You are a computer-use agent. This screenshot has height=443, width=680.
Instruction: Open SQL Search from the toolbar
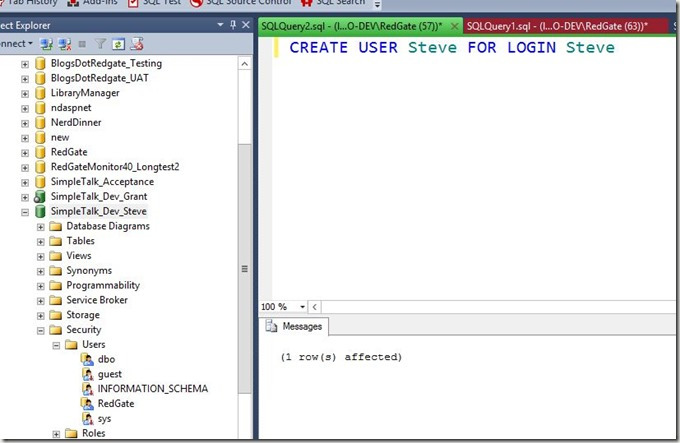coord(333,3)
